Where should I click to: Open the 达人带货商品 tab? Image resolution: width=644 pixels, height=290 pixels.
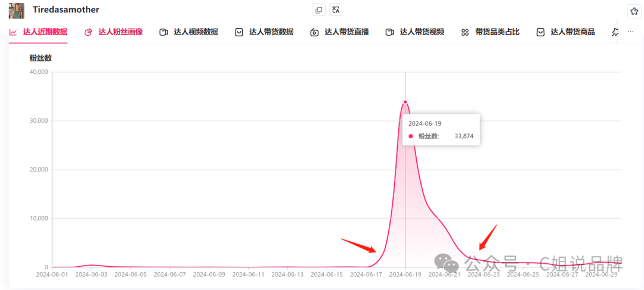click(565, 32)
